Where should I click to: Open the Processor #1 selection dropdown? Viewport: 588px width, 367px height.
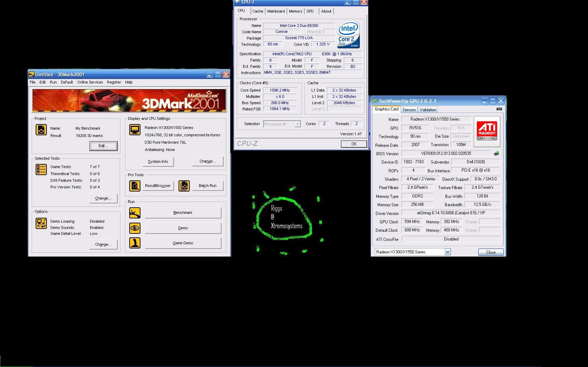tap(282, 124)
